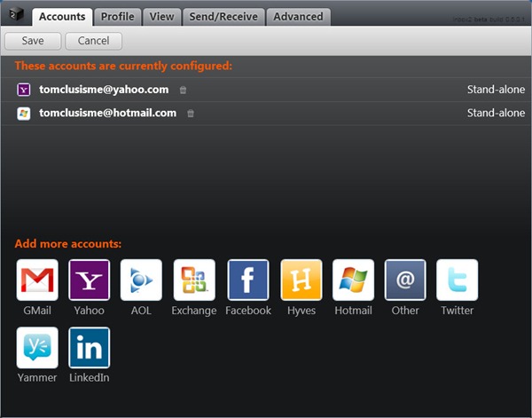
Task: Add a Yahoo account icon
Action: (x=90, y=280)
